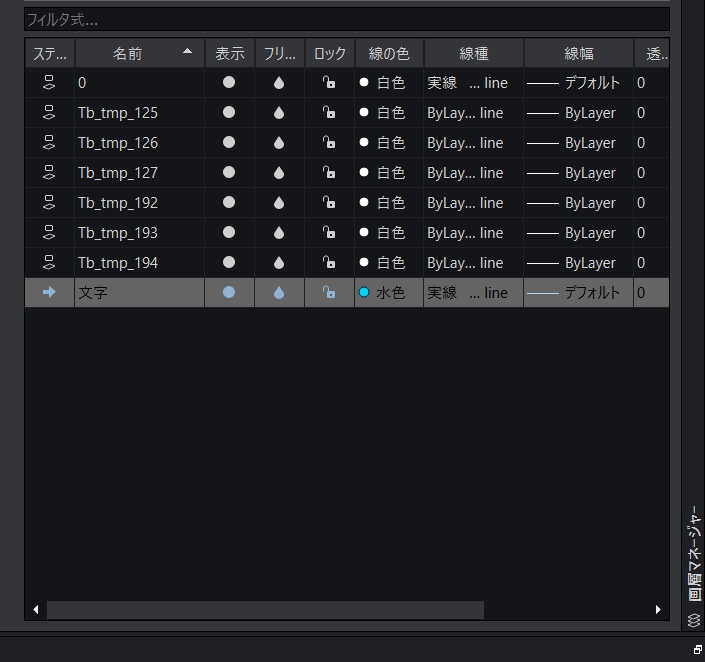Turn off visibility of the 文字 layer
The image size is (705, 662).
229,292
